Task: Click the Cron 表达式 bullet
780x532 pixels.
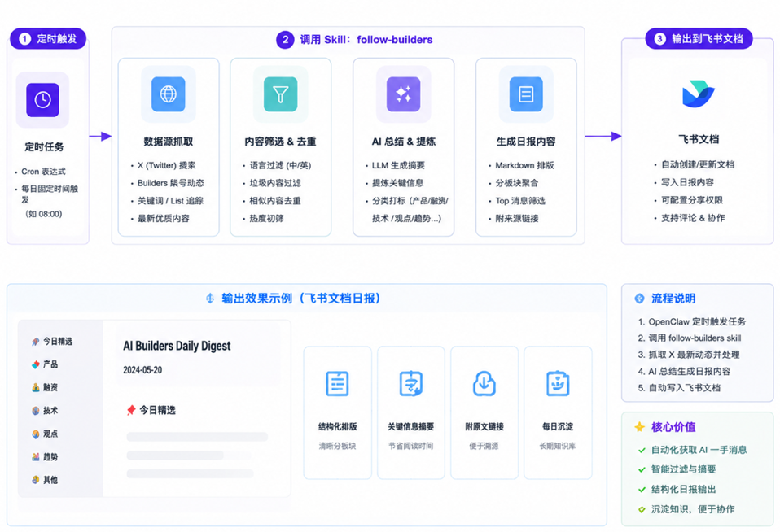Action: click(x=43, y=172)
